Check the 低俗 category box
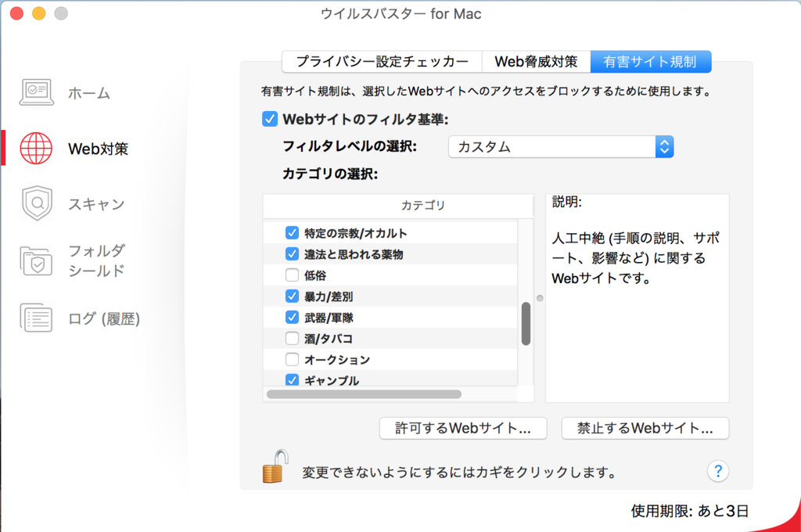801x532 pixels. pyautogui.click(x=292, y=275)
